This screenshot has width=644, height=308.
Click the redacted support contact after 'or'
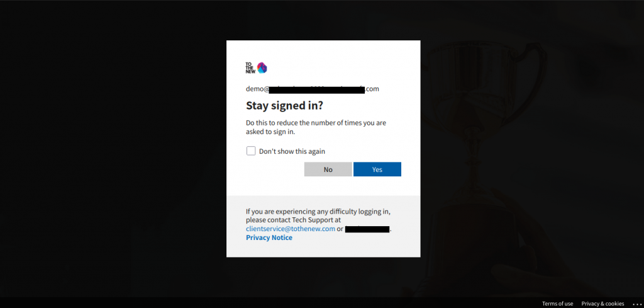click(367, 229)
